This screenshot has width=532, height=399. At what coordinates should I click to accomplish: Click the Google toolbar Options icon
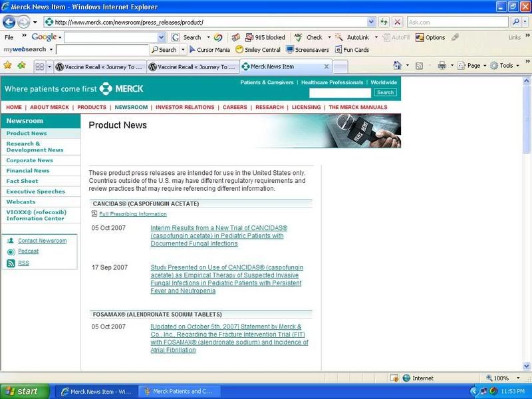(x=420, y=37)
